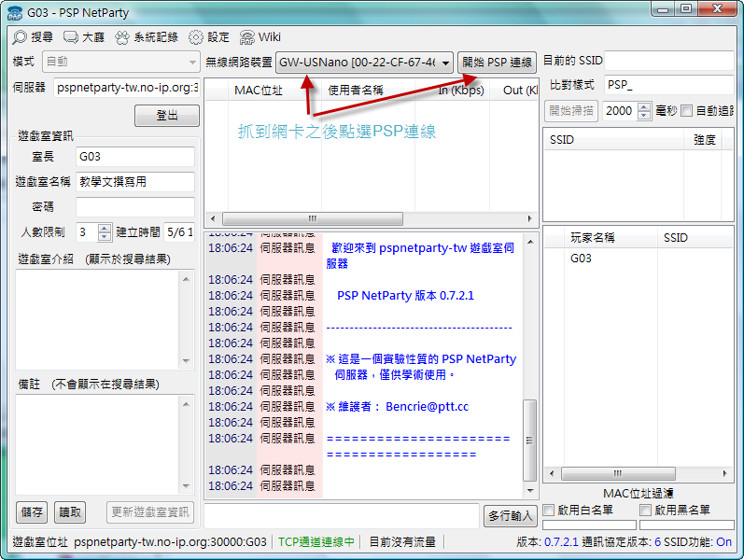Click the 備註 notes text area
The height and width of the screenshot is (560, 744).
(98, 444)
